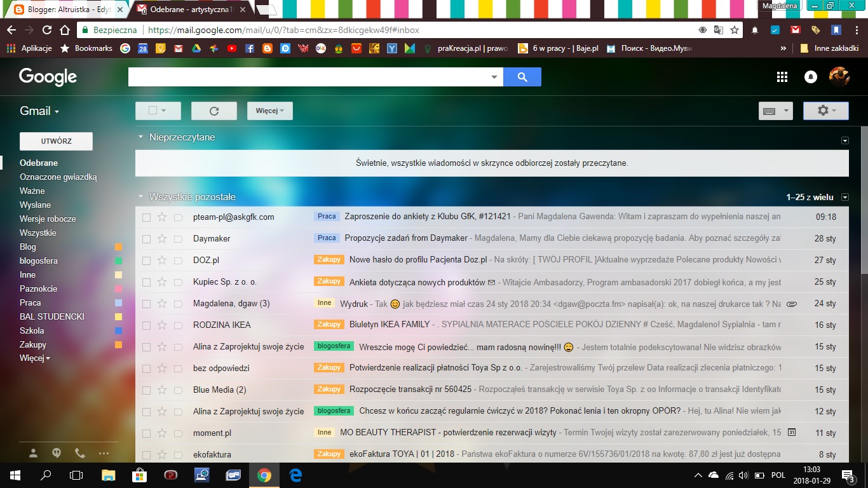Select the Daymaker email checkbox
This screenshot has width=868, height=488.
[146, 239]
